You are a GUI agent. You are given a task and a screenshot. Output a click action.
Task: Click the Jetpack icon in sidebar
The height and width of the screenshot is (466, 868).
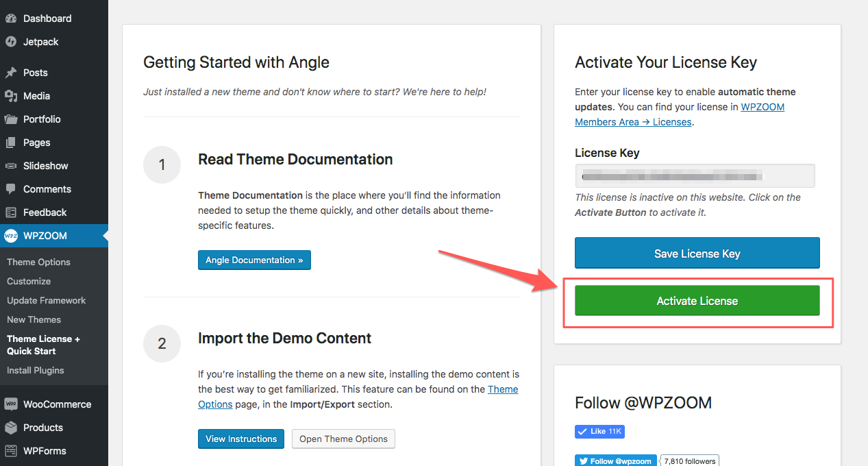(x=11, y=42)
